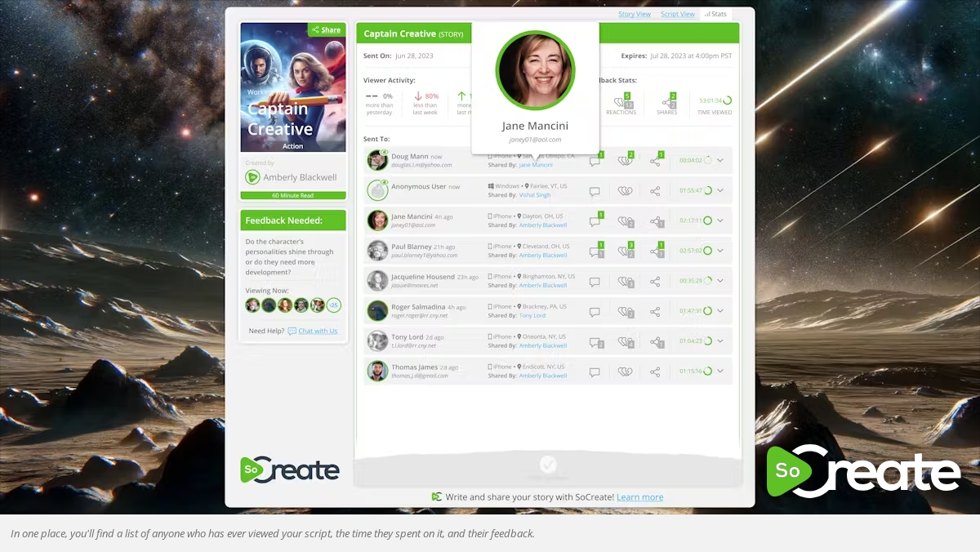Click the Learn more link
The width and height of the screenshot is (980, 552).
(x=639, y=496)
